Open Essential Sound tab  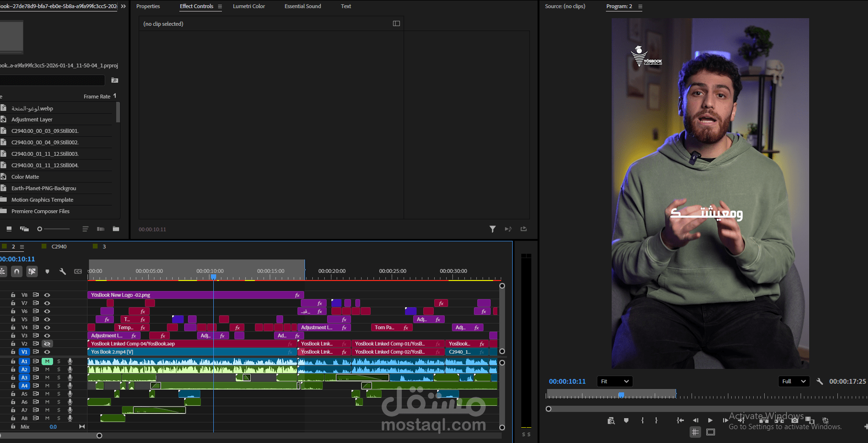click(303, 6)
